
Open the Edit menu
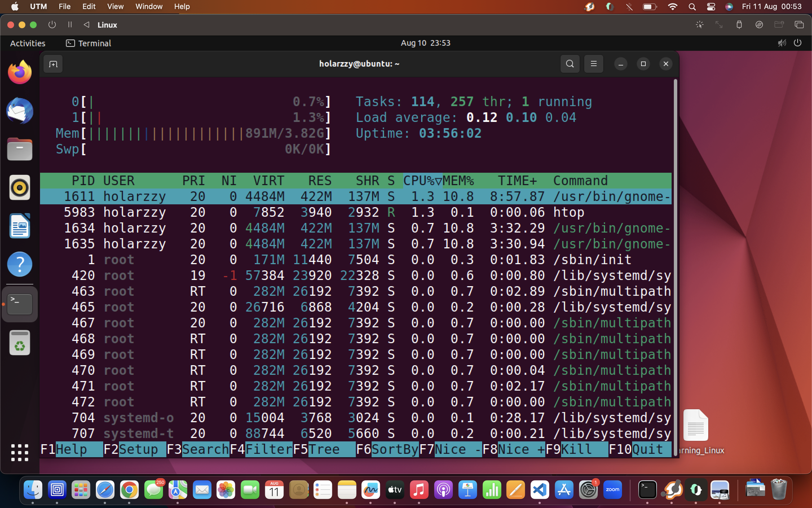pos(89,6)
